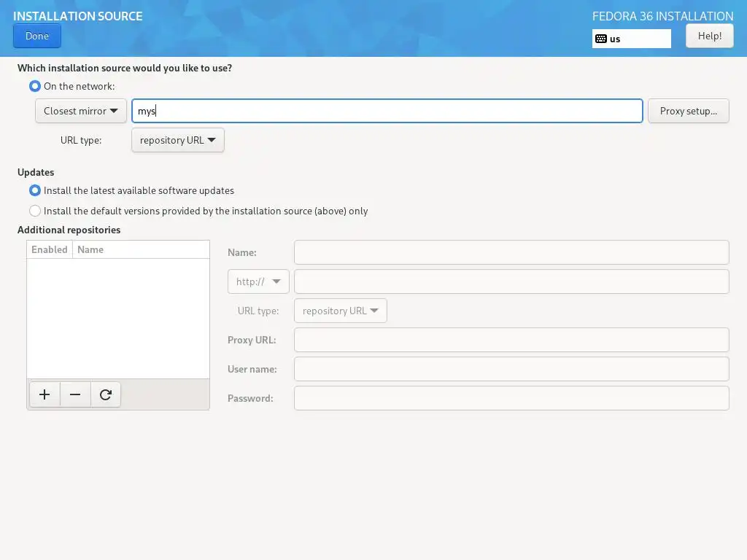
Task: Click the Enabled column header
Action: [50, 249]
